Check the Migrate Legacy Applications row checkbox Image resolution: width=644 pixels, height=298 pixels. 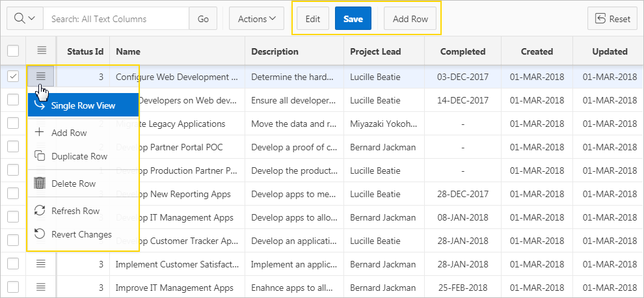(x=13, y=124)
